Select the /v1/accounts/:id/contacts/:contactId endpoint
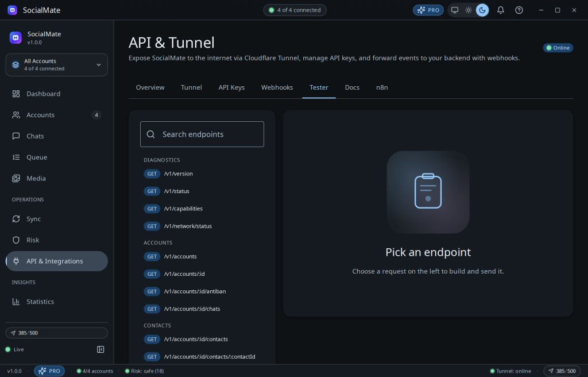This screenshot has width=588, height=377. tap(202, 357)
